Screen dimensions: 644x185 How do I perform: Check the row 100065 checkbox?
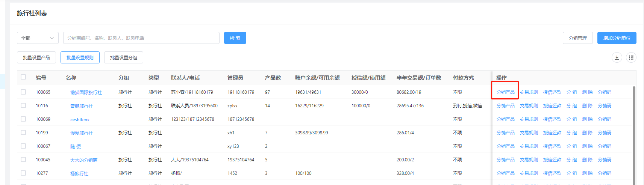23,92
